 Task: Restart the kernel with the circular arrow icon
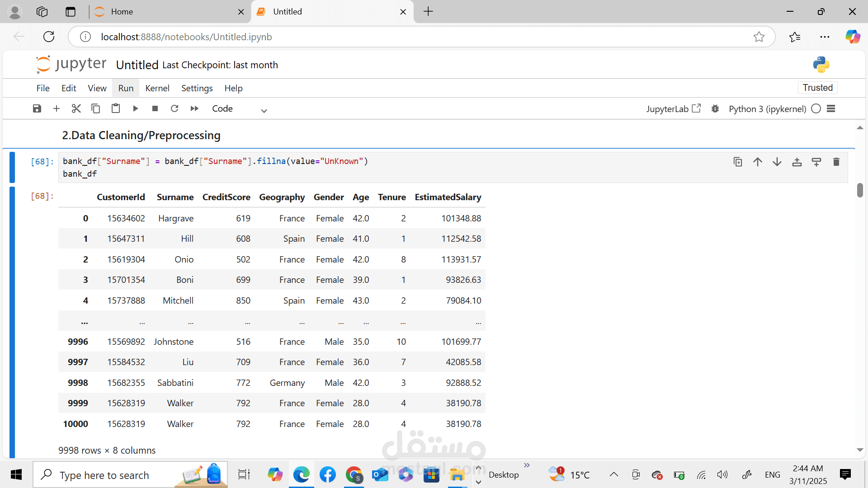pos(175,108)
